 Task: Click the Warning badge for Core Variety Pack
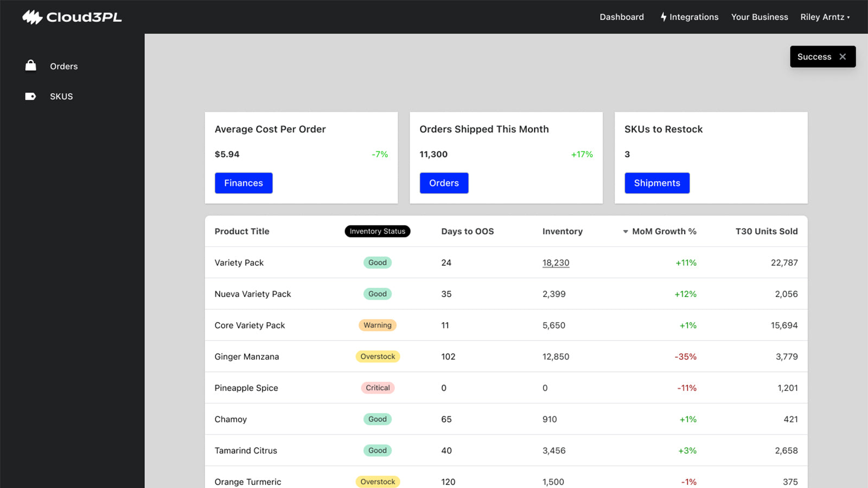click(x=378, y=325)
